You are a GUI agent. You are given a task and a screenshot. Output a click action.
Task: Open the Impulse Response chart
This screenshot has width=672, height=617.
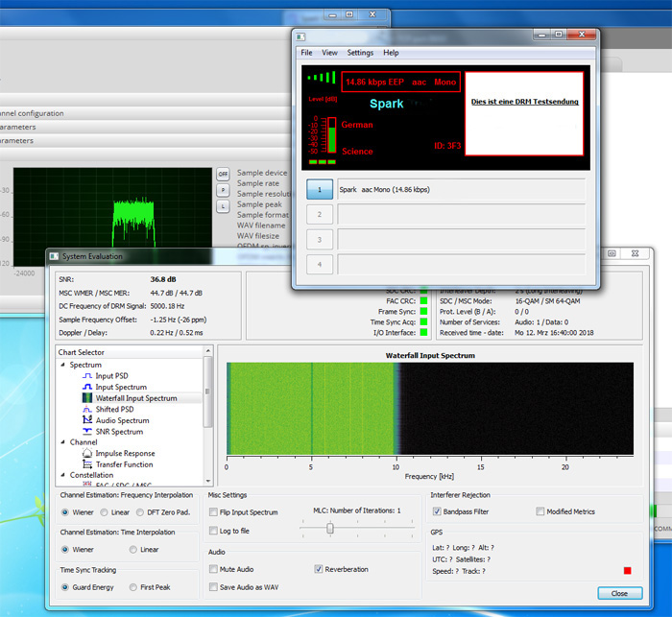tap(125, 453)
